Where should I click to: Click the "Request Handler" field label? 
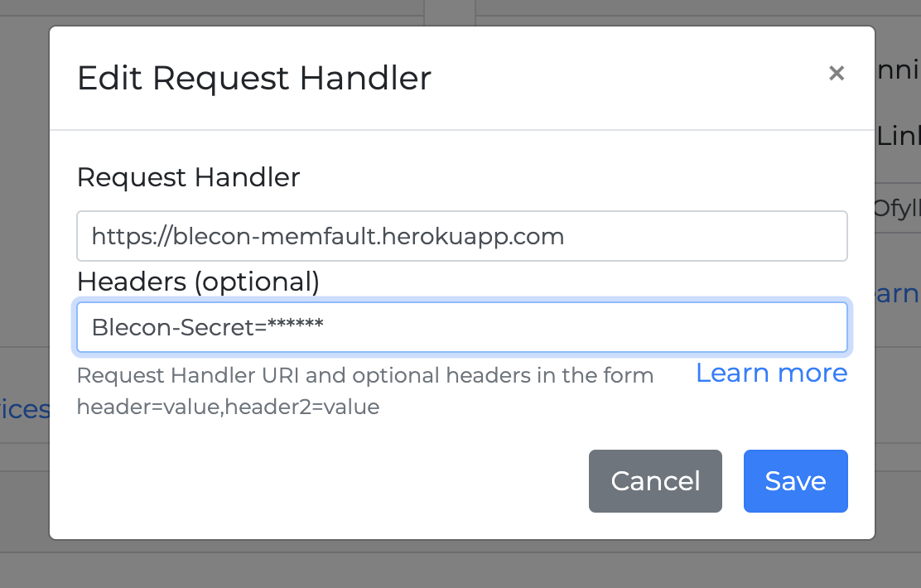[x=188, y=177]
